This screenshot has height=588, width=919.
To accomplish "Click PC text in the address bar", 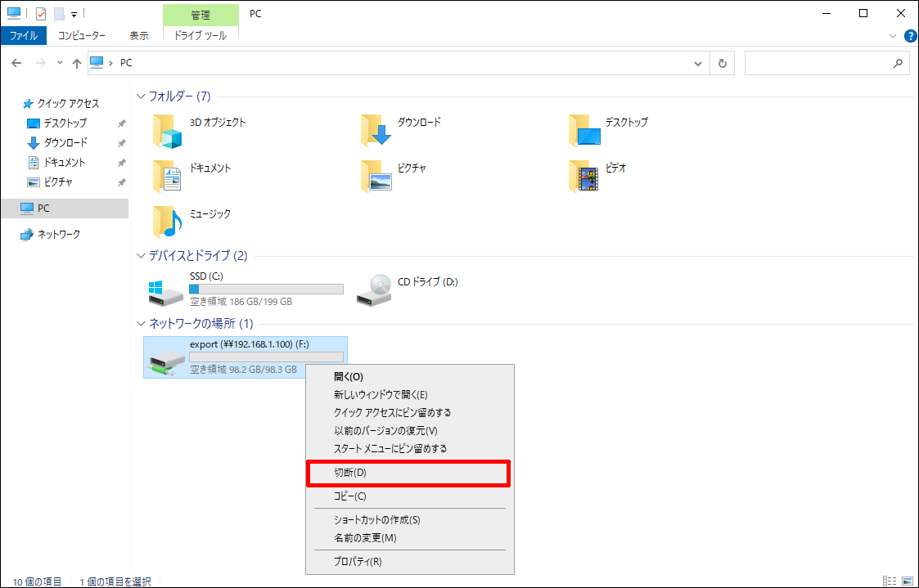I will (126, 63).
